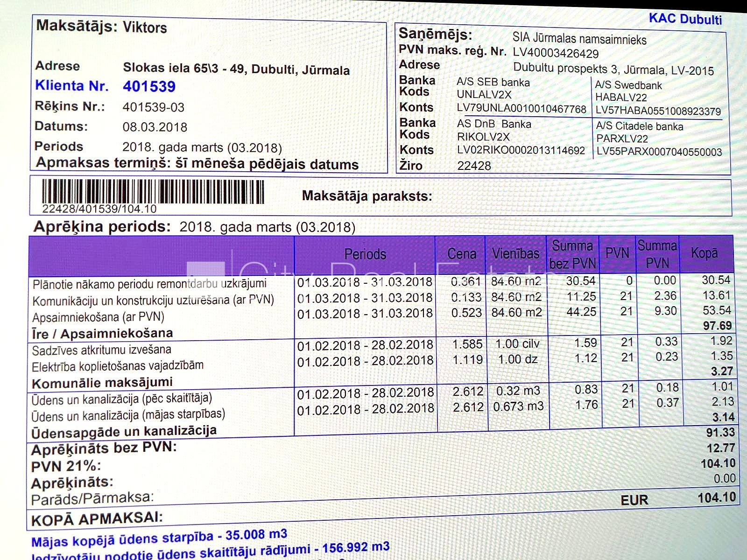Click the Sadzīves atkritumu izvešana row label

[x=101, y=350]
